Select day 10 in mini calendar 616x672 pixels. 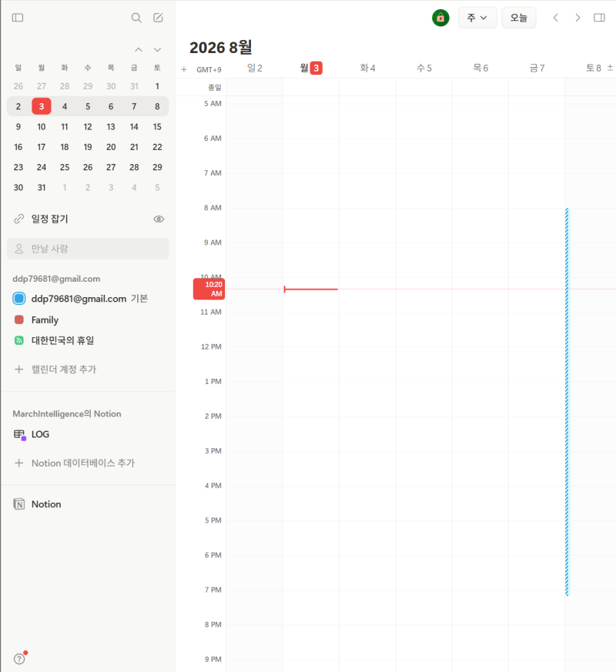pos(42,127)
